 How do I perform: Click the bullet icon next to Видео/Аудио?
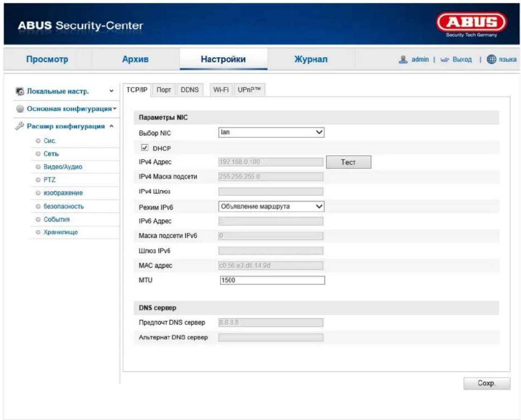(x=38, y=167)
